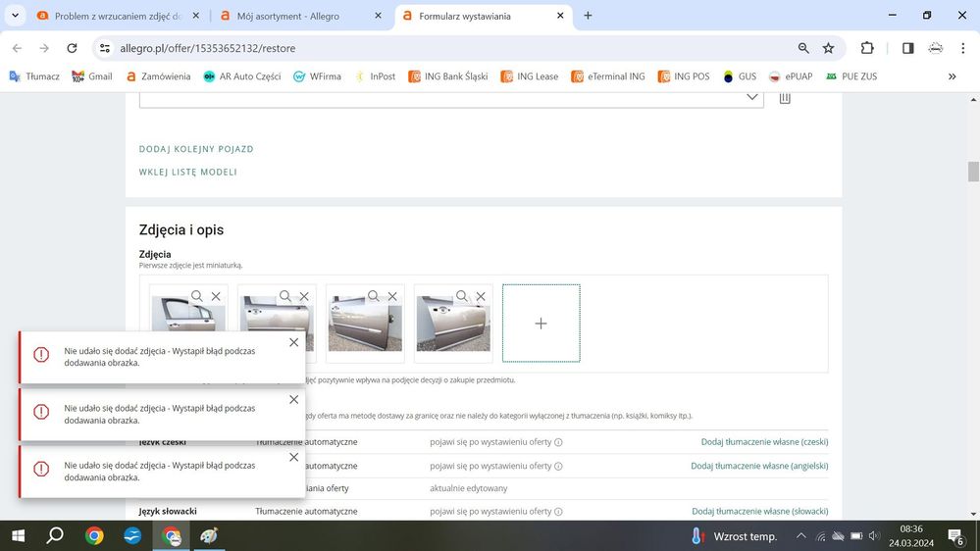Bookmark this page with the star icon
The width and height of the screenshot is (980, 551).
(829, 48)
